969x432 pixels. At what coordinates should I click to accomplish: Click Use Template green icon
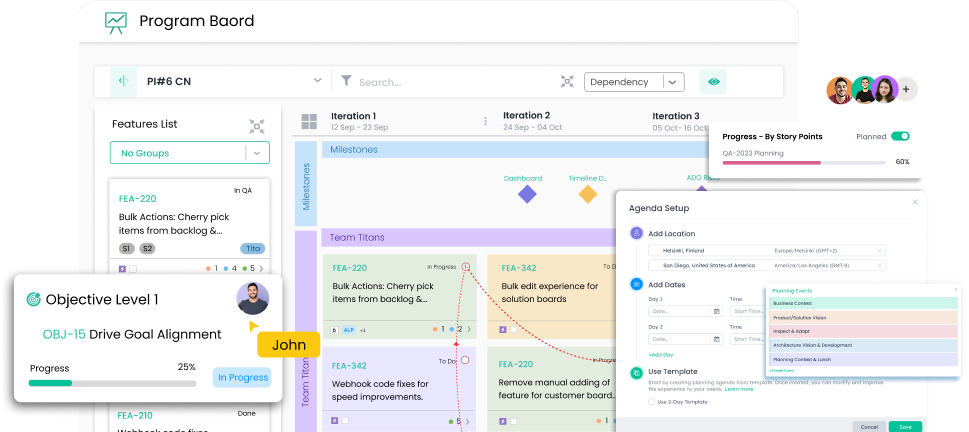tap(637, 373)
